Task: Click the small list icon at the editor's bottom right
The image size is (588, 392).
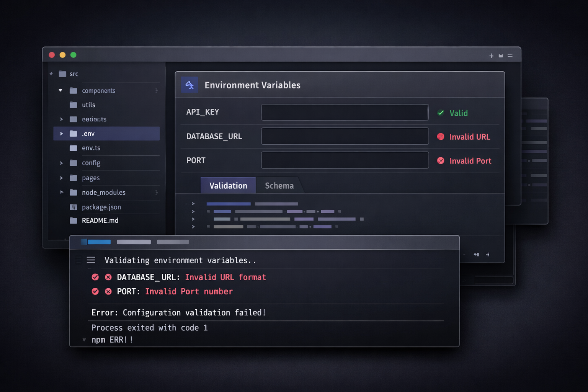Action: (488, 255)
